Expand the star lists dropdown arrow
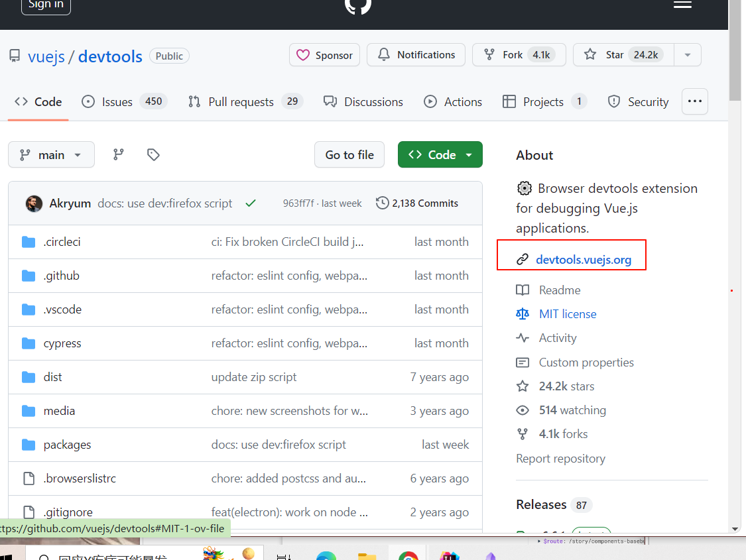746x560 pixels. click(688, 55)
